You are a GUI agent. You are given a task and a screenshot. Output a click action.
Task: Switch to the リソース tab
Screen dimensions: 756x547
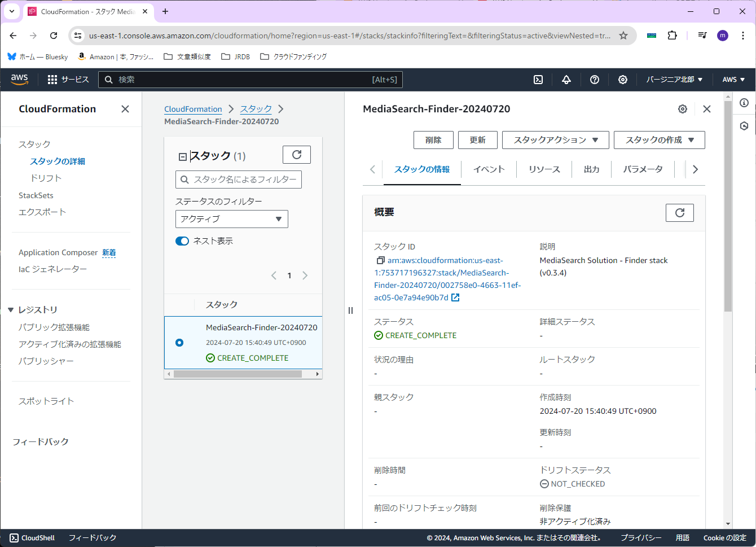pyautogui.click(x=544, y=169)
